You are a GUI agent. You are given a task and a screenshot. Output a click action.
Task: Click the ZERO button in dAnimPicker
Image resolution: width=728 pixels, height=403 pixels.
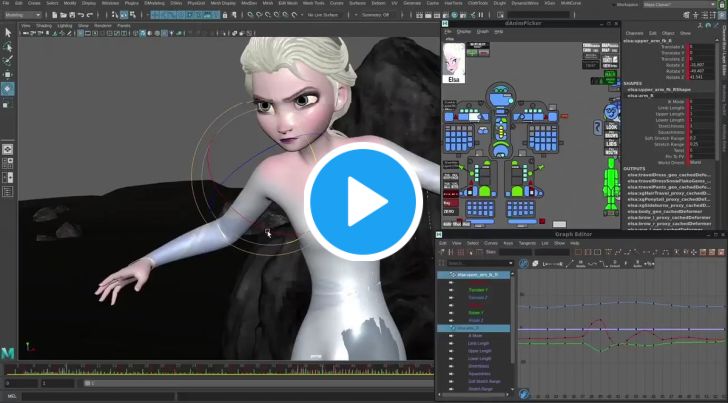click(x=449, y=211)
